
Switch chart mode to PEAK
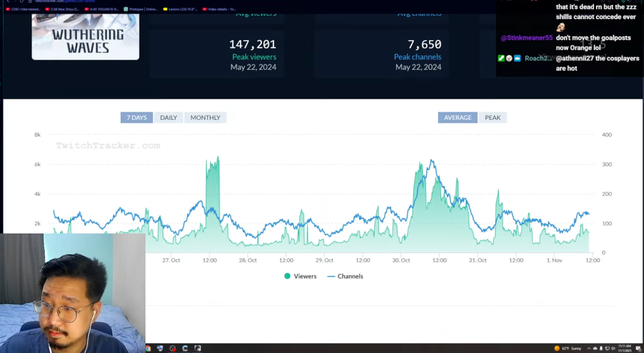[493, 117]
